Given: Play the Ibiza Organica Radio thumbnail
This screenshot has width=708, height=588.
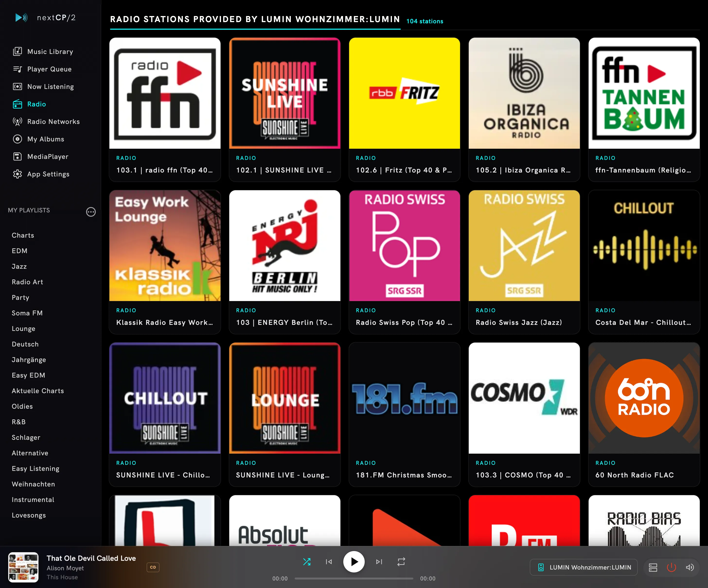Looking at the screenshot, I should [524, 93].
